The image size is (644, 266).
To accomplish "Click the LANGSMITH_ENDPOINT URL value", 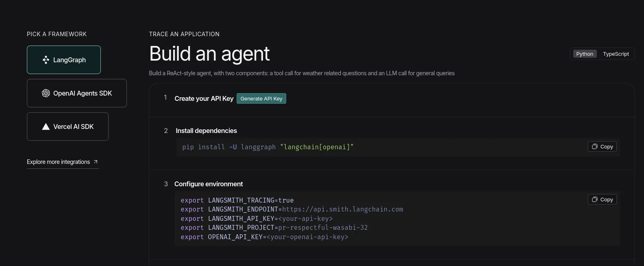I will pyautogui.click(x=342, y=209).
